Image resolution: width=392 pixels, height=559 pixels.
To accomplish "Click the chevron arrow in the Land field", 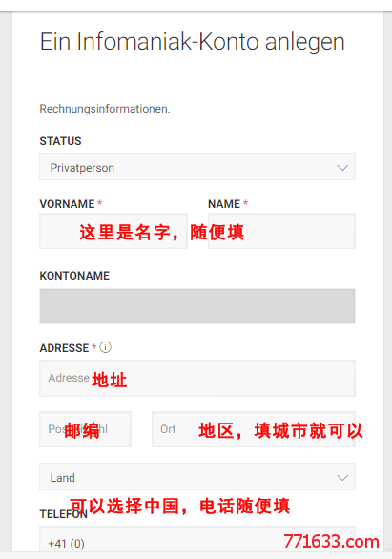I will pyautogui.click(x=342, y=478).
